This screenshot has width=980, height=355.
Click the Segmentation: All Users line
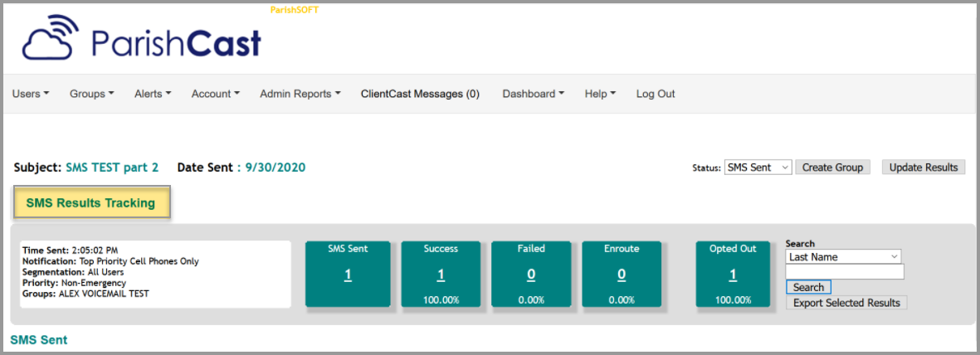[x=73, y=272]
